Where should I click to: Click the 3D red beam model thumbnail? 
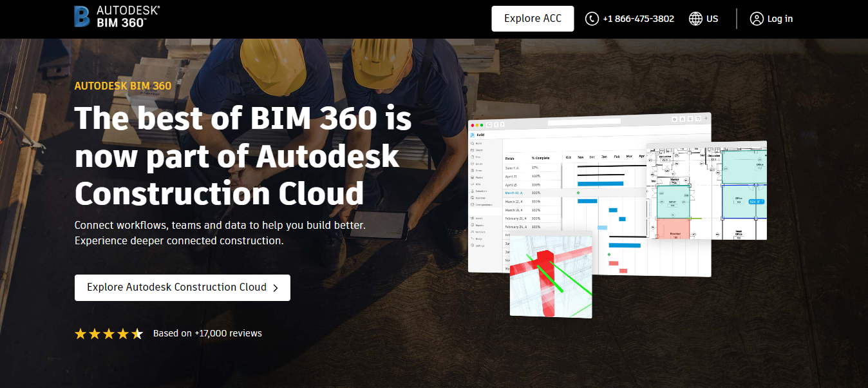[551, 274]
